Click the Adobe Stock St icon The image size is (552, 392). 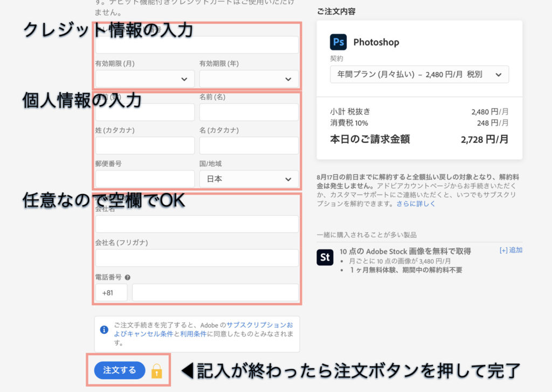pos(325,257)
